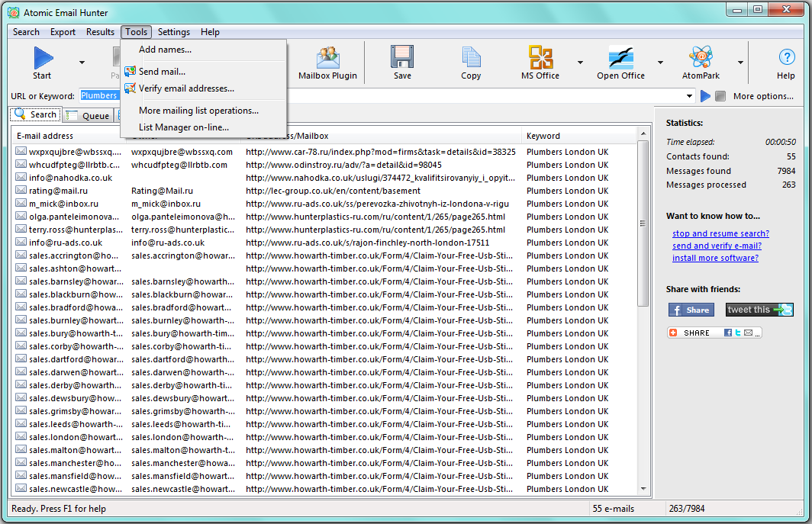Open the Results menu

pyautogui.click(x=100, y=32)
